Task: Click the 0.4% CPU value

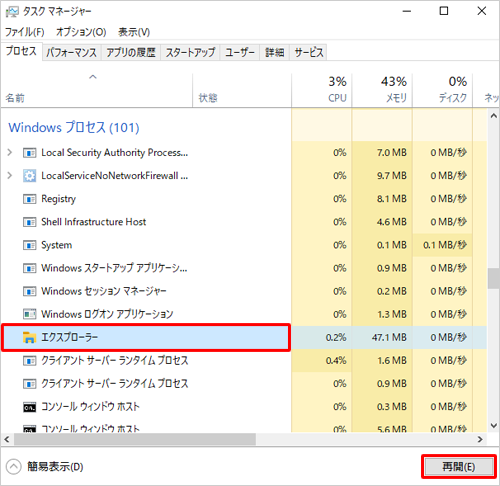Action: coord(336,361)
